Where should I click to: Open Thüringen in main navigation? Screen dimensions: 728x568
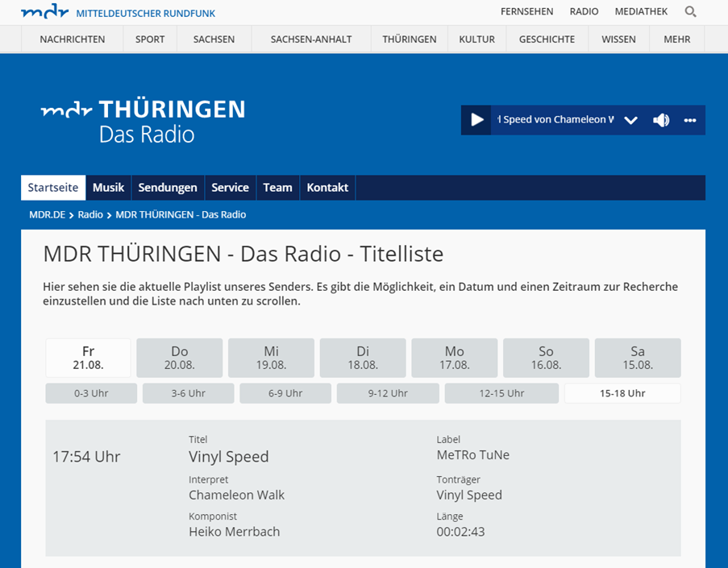[410, 39]
